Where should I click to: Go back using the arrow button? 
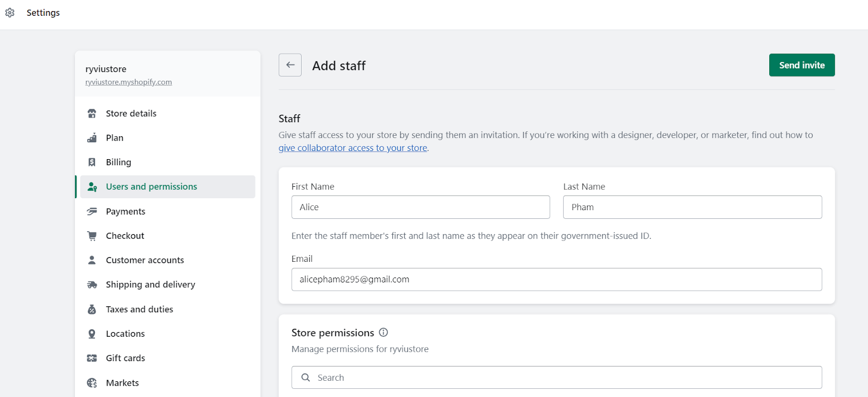click(x=290, y=65)
